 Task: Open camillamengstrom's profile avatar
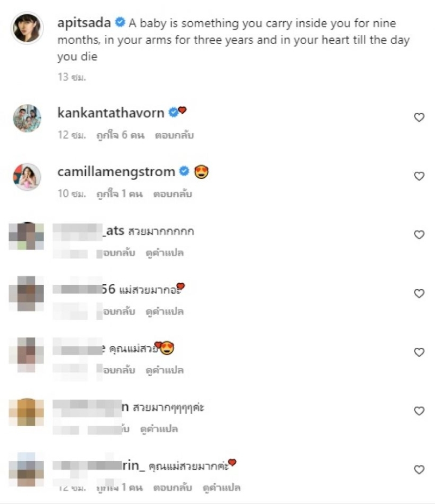(x=27, y=177)
